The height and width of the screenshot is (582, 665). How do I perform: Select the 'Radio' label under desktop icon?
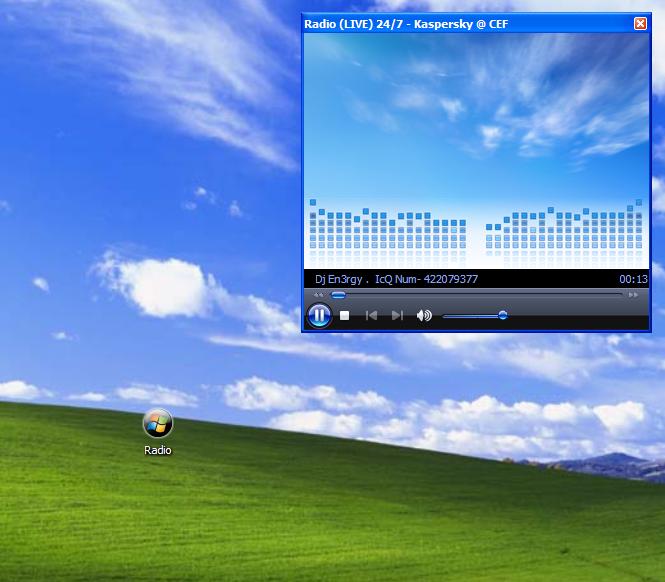pyautogui.click(x=158, y=450)
